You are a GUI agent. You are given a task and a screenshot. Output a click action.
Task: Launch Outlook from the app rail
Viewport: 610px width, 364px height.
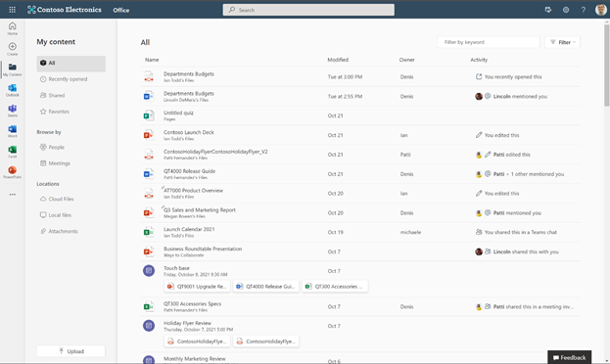(13, 90)
